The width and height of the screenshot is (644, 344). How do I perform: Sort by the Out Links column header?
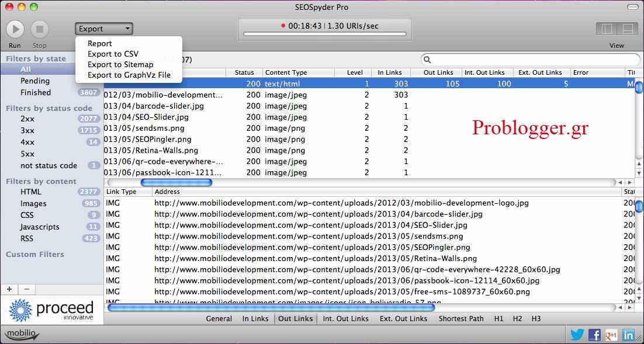(437, 72)
